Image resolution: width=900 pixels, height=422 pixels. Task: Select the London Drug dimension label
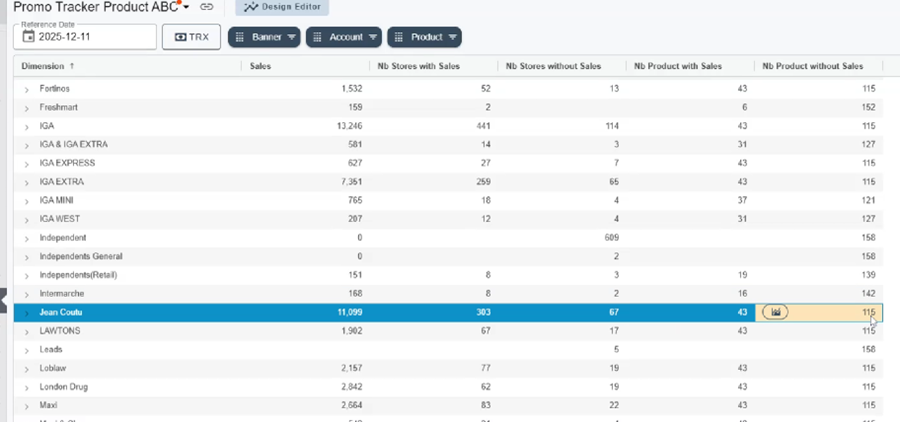click(x=64, y=387)
